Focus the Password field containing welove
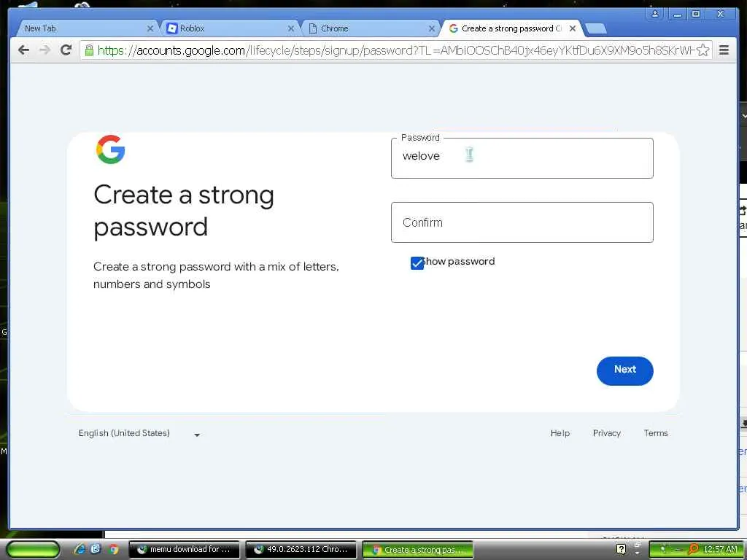 pyautogui.click(x=522, y=158)
